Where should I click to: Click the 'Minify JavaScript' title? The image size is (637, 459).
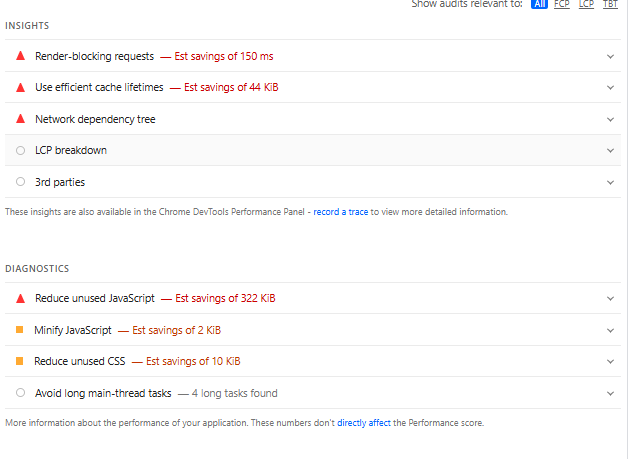(73, 330)
